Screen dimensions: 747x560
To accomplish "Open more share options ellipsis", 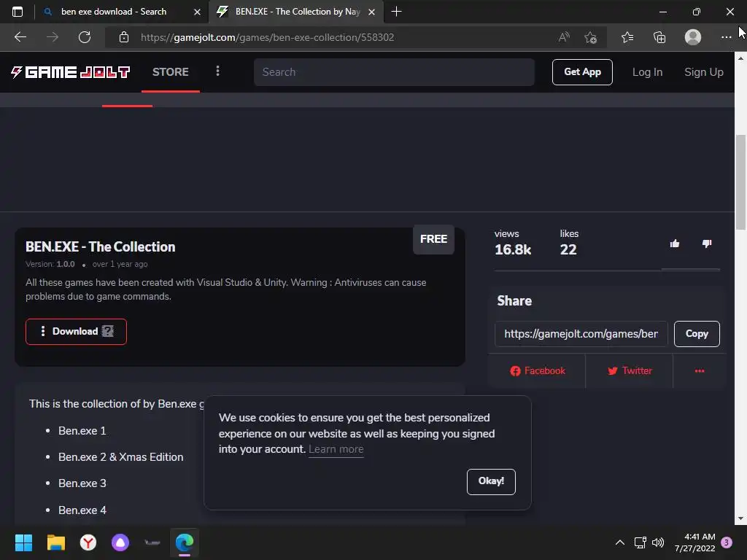I will click(x=700, y=371).
